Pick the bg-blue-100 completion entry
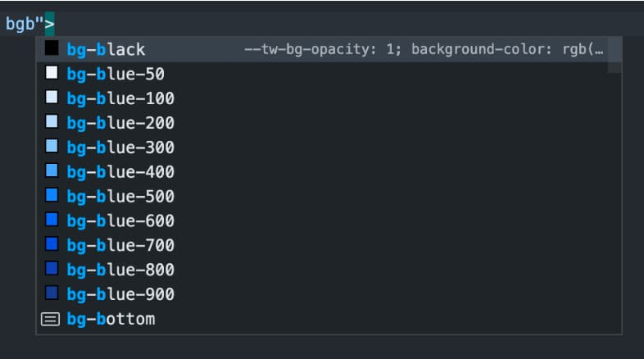The height and width of the screenshot is (359, 644). click(120, 99)
